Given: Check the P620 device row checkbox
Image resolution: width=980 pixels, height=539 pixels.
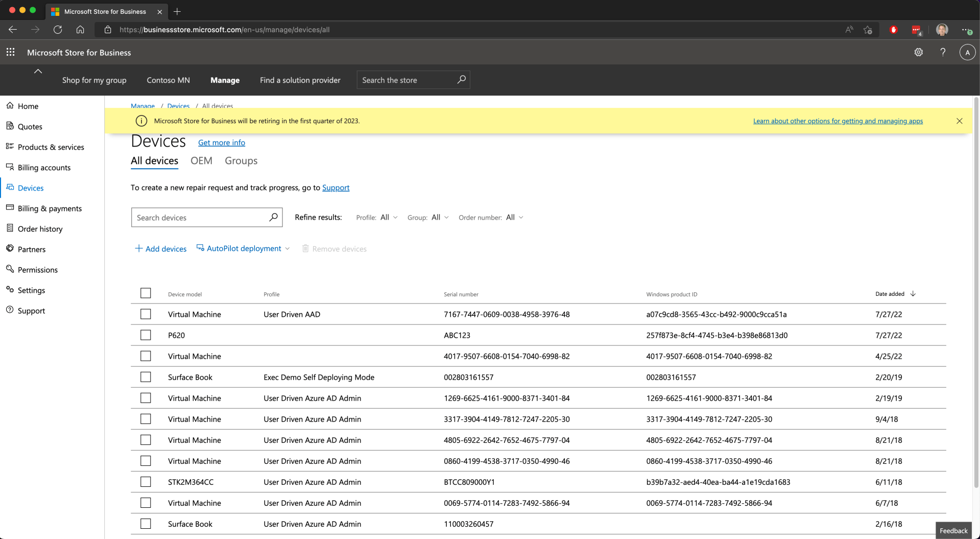Looking at the screenshot, I should click(146, 335).
